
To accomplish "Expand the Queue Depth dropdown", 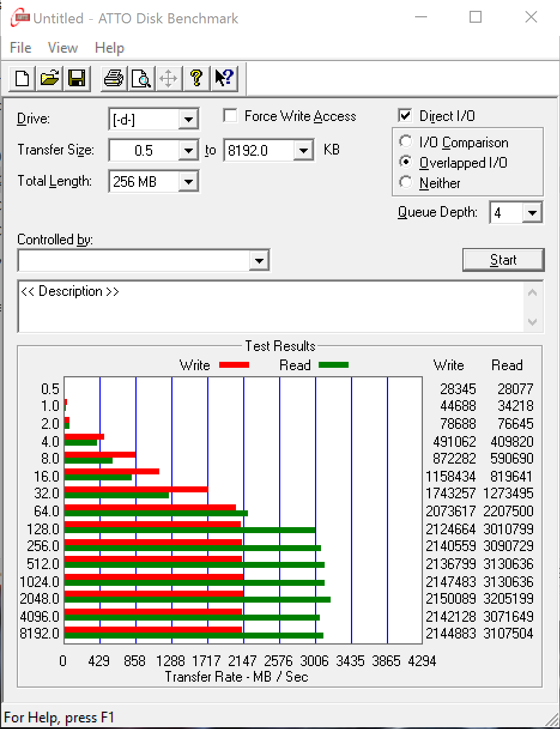I will tap(532, 213).
